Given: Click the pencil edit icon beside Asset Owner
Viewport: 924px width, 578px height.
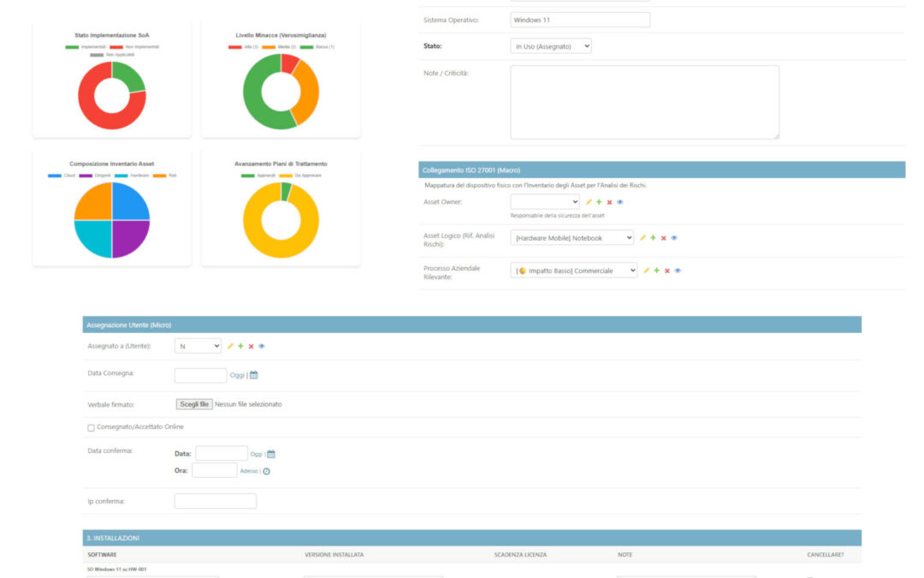Looking at the screenshot, I should coord(588,202).
